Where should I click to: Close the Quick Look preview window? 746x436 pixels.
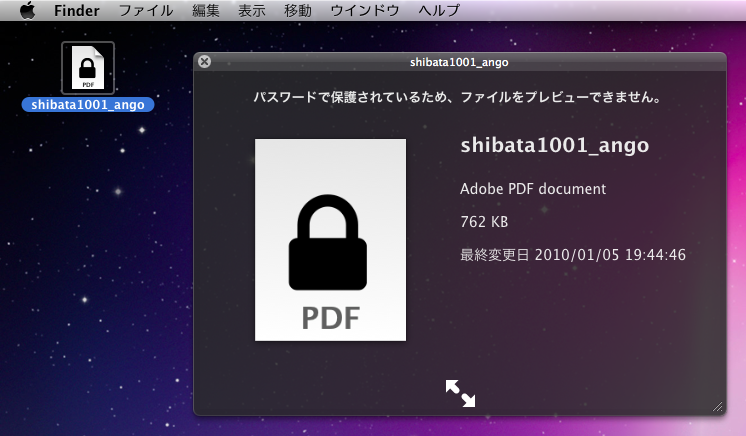205,62
